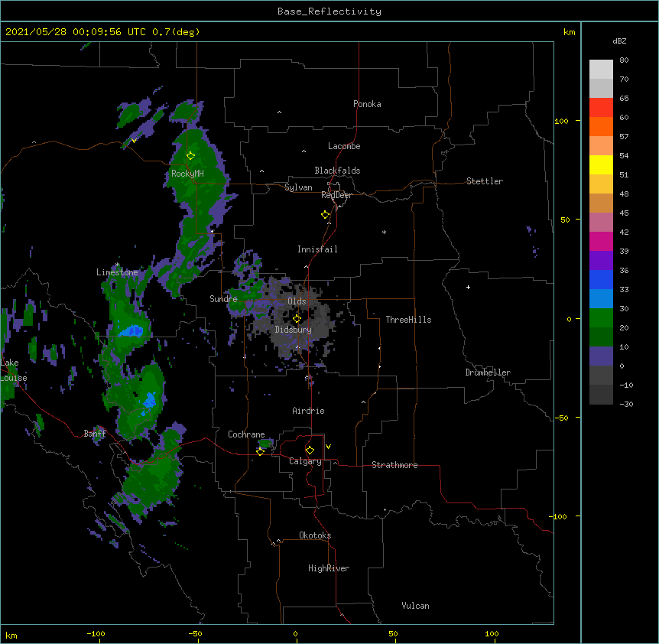Click the -100 tick on the bottom axis

(x=96, y=634)
